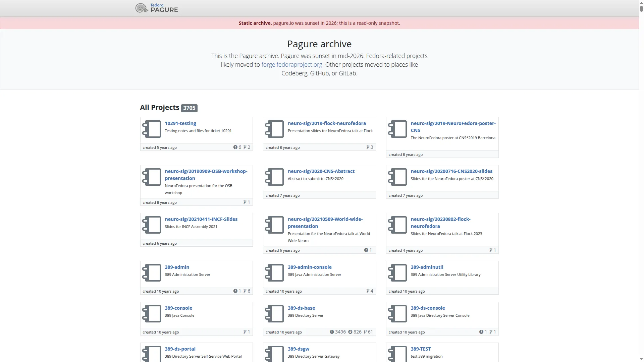Click the notebook icon beside 20210509-World-wide-presentation
The width and height of the screenshot is (644, 362).
click(274, 225)
